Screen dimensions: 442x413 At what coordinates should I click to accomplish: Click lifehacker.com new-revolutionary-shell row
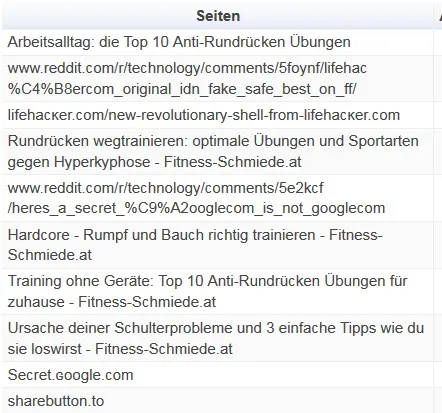point(218,115)
